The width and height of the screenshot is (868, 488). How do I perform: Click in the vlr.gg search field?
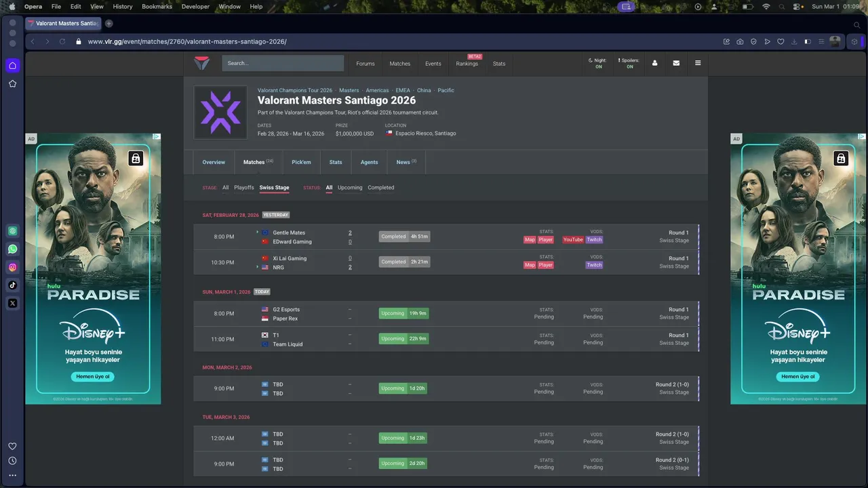(283, 63)
